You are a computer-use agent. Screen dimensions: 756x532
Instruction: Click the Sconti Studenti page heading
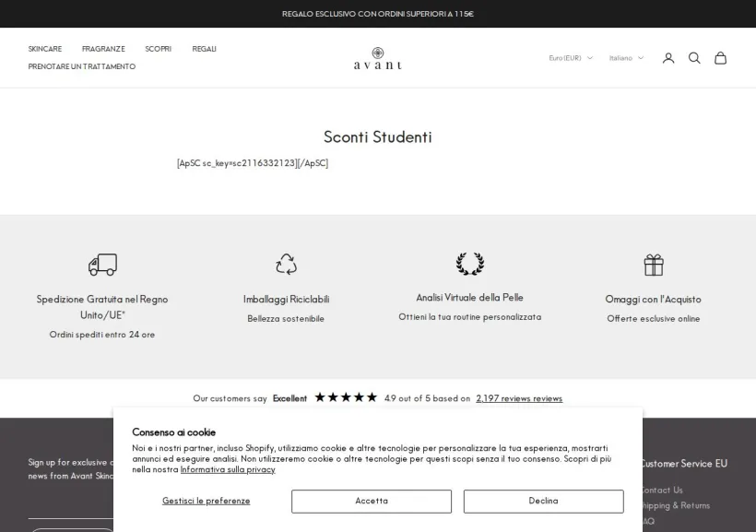(377, 137)
